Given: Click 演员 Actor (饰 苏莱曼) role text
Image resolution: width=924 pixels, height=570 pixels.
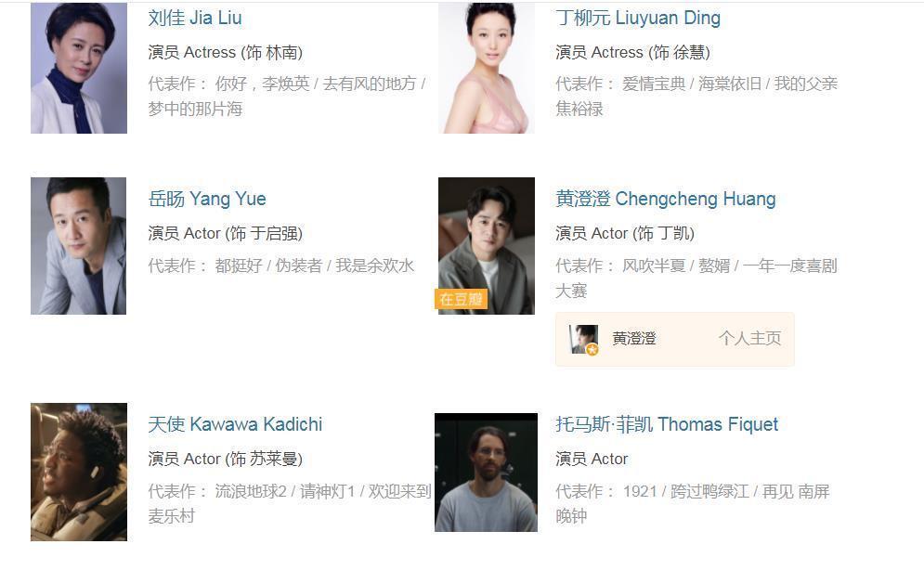Looking at the screenshot, I should pyautogui.click(x=225, y=459).
